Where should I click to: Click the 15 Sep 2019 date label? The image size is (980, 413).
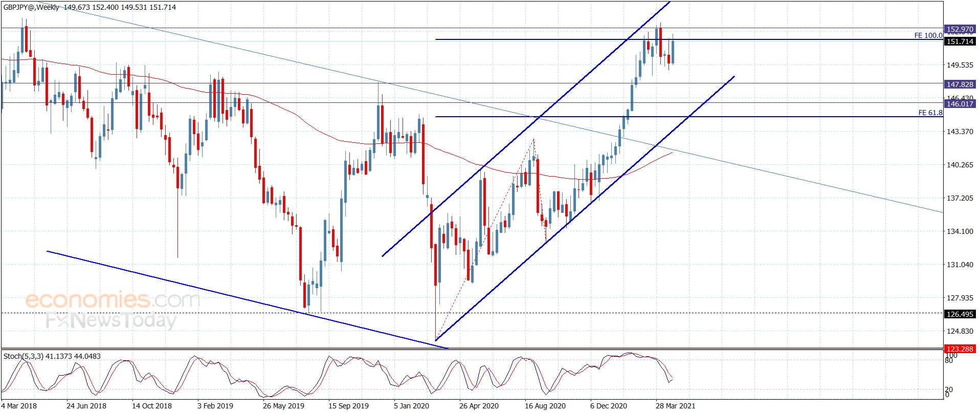click(348, 406)
